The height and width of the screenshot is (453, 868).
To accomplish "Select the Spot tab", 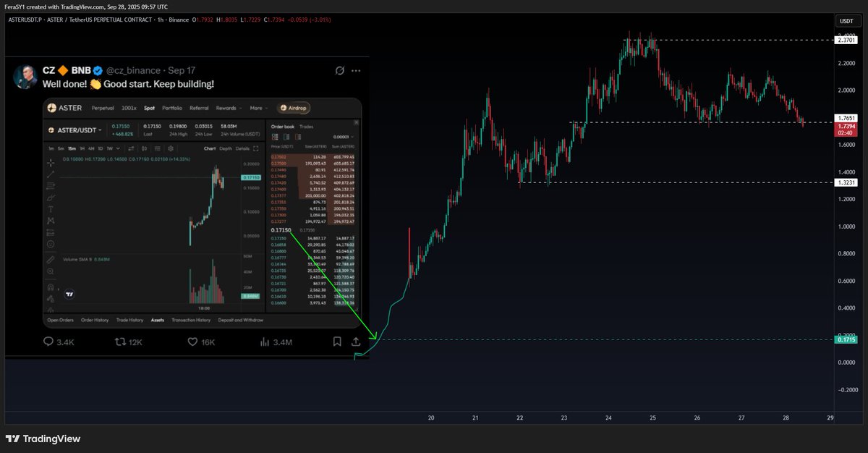I will [x=149, y=108].
